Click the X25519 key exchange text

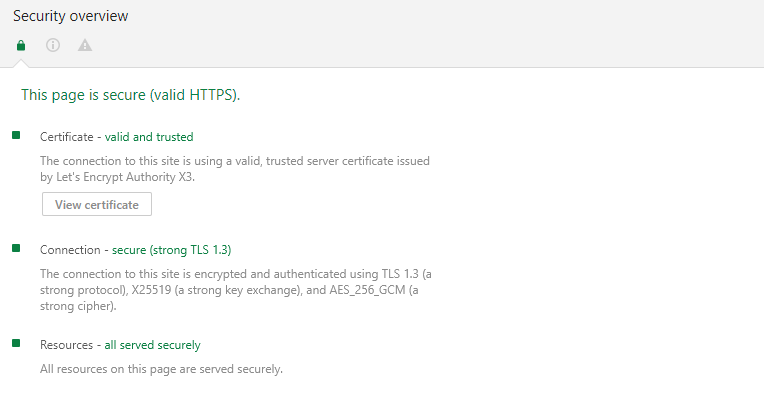coord(151,290)
